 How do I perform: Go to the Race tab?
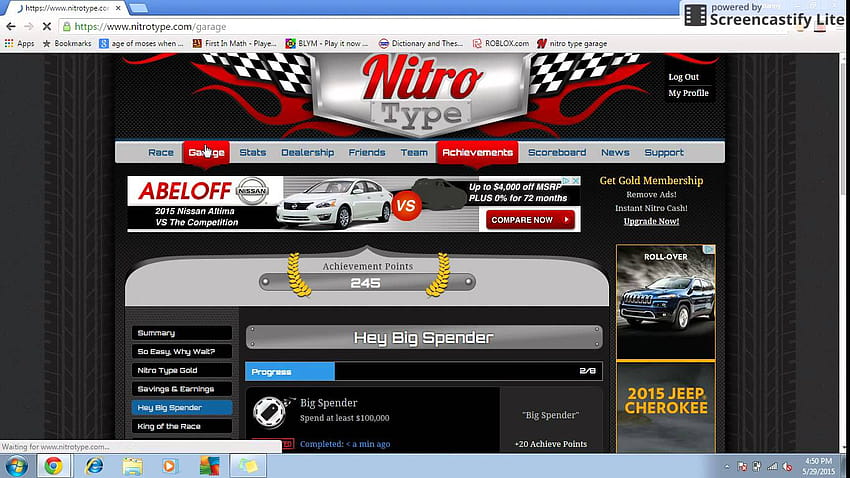click(x=160, y=152)
